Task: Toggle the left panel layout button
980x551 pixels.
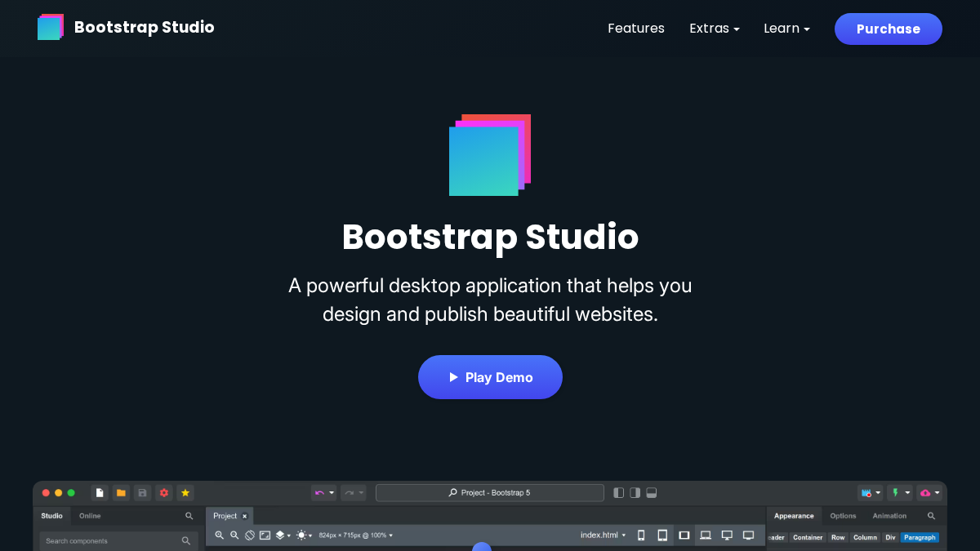Action: (x=619, y=493)
